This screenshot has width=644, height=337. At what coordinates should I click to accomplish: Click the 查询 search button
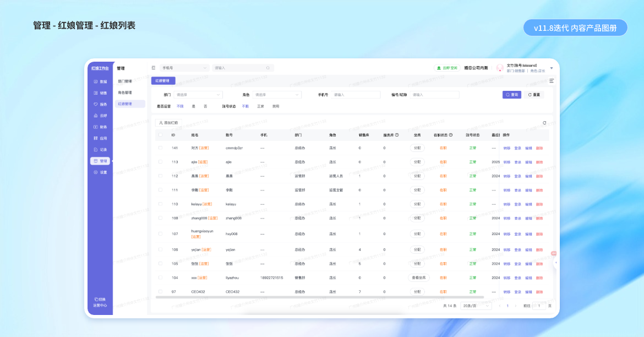coord(512,95)
